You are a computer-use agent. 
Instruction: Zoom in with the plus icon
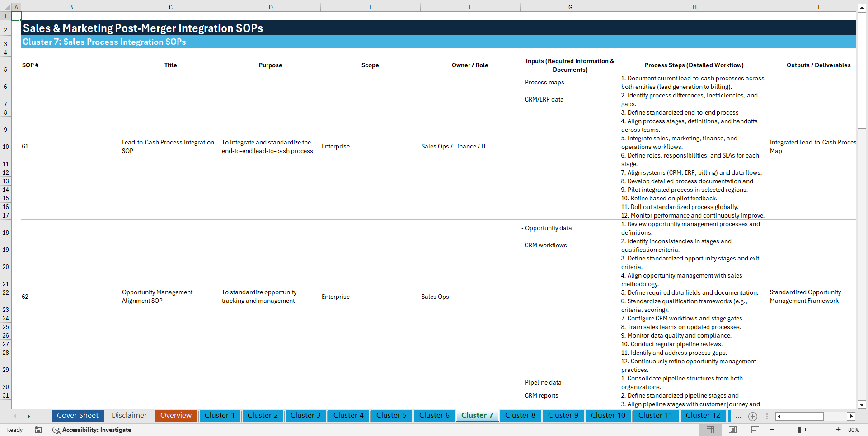pyautogui.click(x=839, y=430)
